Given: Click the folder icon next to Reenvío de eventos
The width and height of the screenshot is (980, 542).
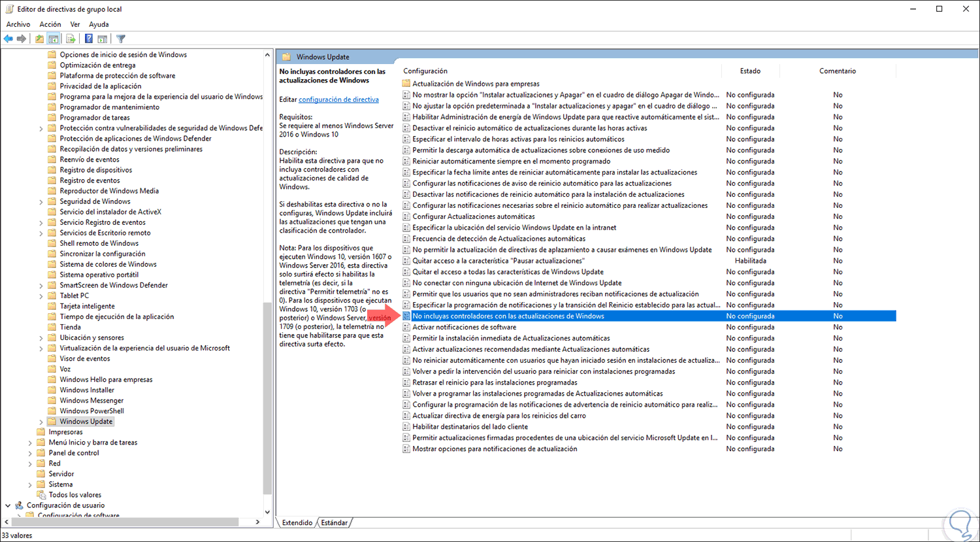Looking at the screenshot, I should click(52, 160).
